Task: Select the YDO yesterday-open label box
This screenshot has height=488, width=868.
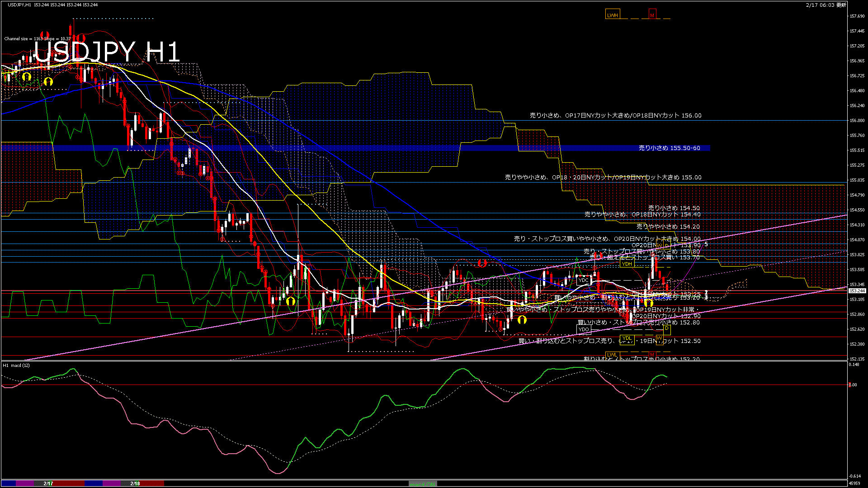Action: point(584,329)
